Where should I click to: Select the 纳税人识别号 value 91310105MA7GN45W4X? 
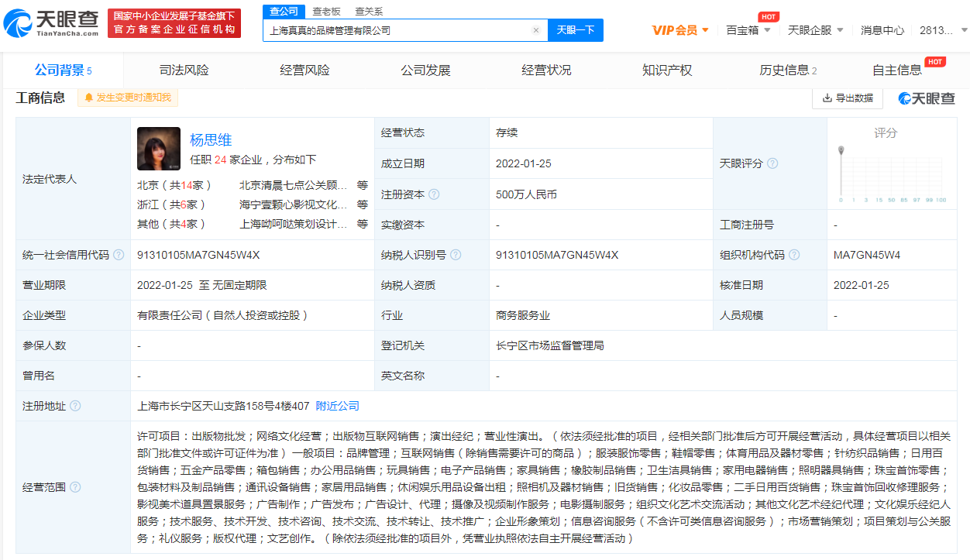click(557, 255)
